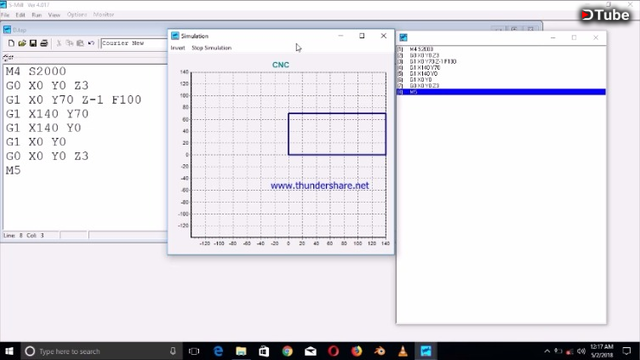Open VLC media player from taskbar

[403, 351]
